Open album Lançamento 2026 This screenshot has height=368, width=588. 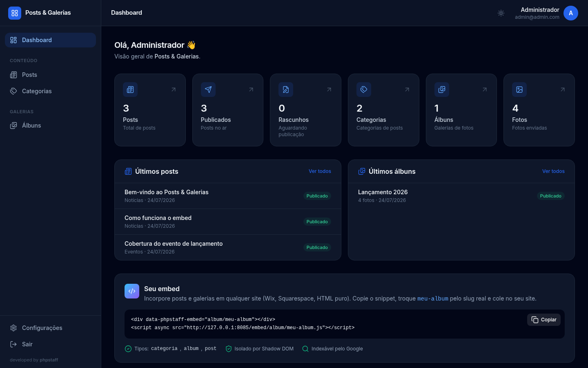coord(461,196)
